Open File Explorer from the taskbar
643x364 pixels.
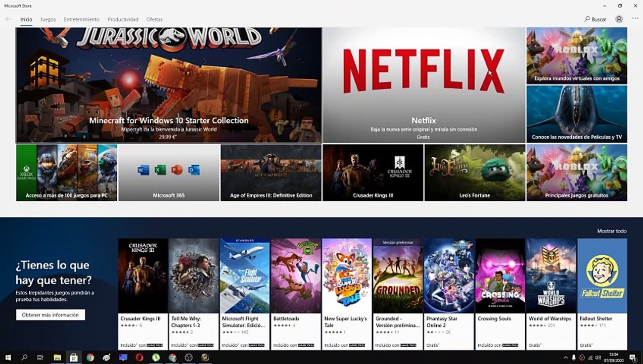pos(57,357)
